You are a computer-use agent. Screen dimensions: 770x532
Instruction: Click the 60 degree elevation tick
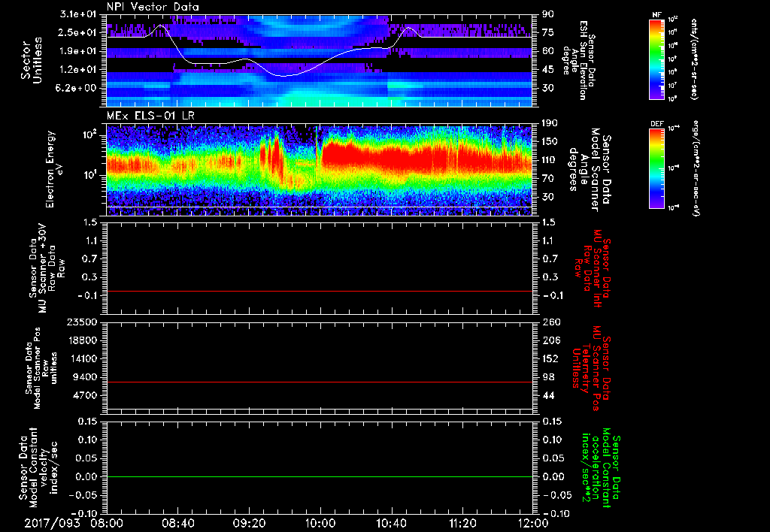pos(547,51)
